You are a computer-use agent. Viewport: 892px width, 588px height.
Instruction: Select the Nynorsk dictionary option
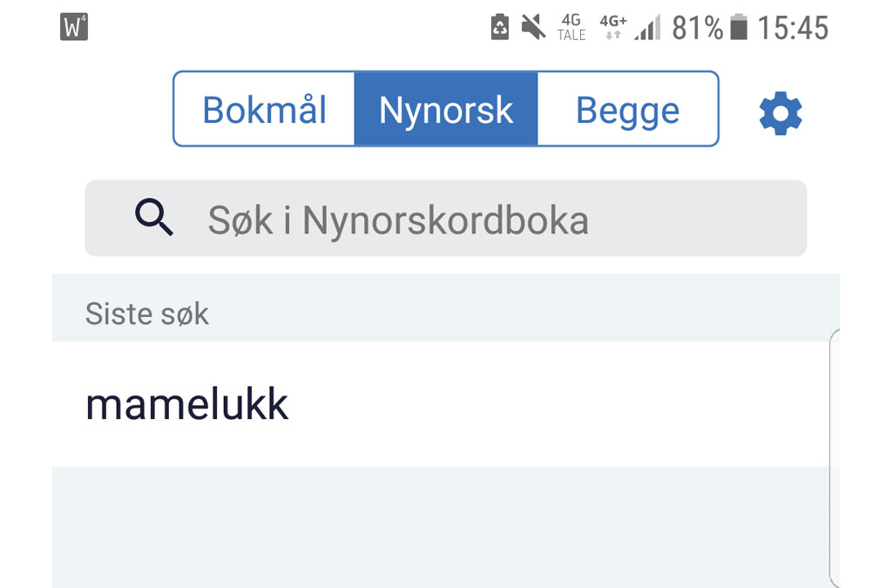point(446,110)
